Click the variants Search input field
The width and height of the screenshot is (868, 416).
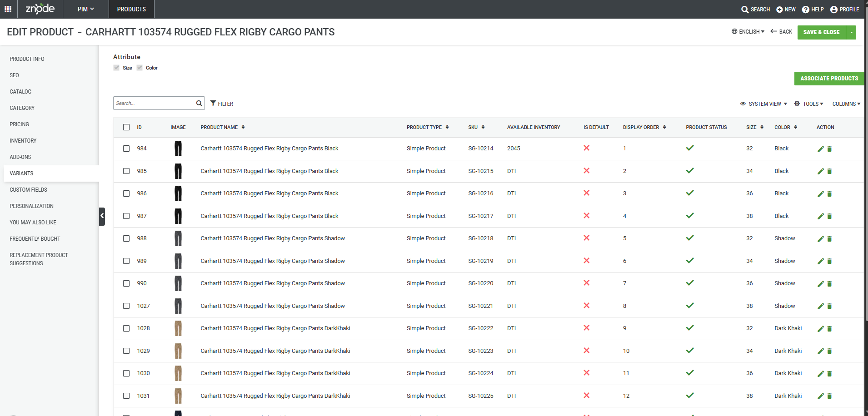[155, 103]
